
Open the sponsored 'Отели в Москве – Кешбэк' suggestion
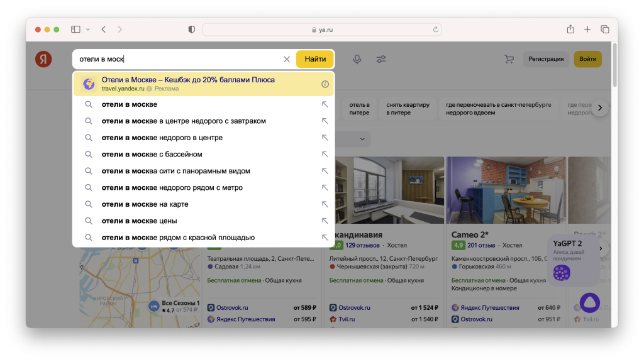pyautogui.click(x=204, y=84)
